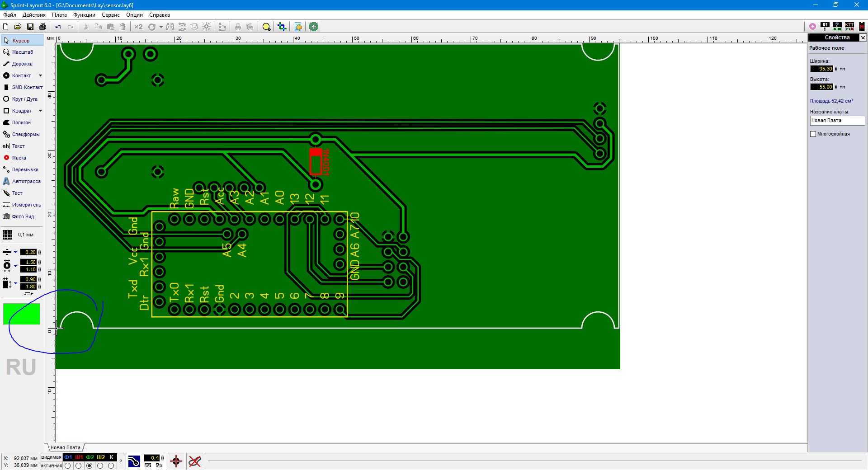The image size is (868, 470).
Task: Select the Дорожка track tool
Action: coord(22,64)
